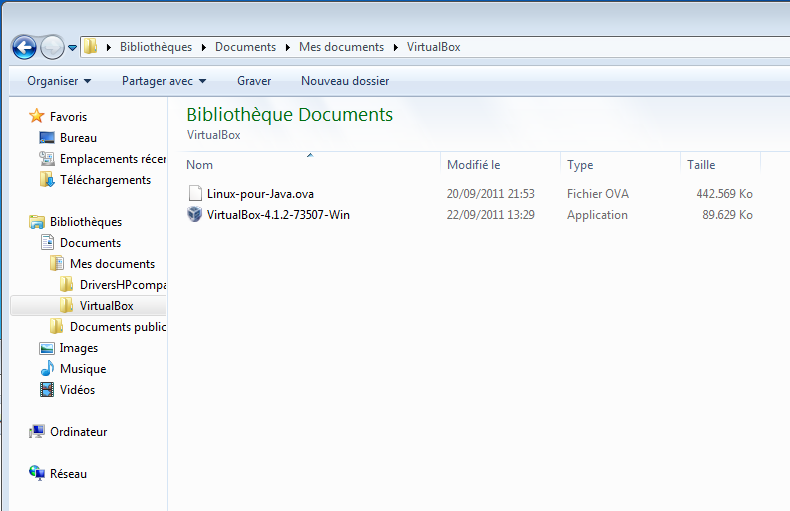Click the Bibliothèques library icon
The width and height of the screenshot is (790, 511).
pyautogui.click(x=36, y=222)
